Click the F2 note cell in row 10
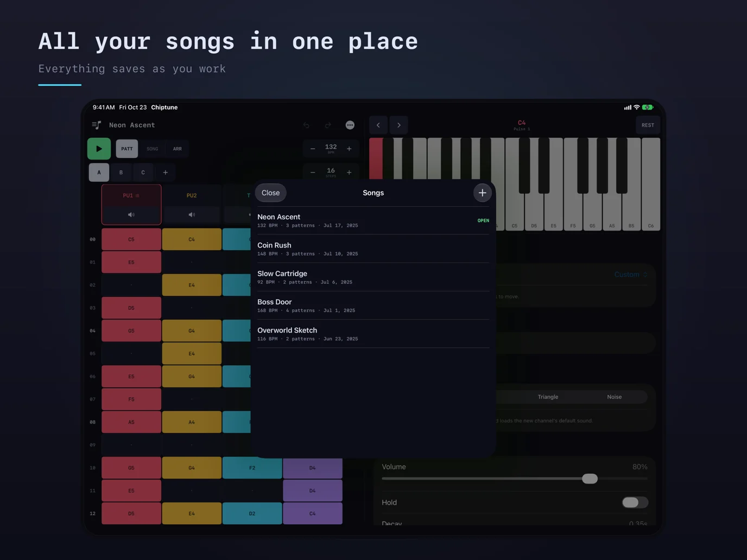The image size is (747, 560). pyautogui.click(x=252, y=468)
